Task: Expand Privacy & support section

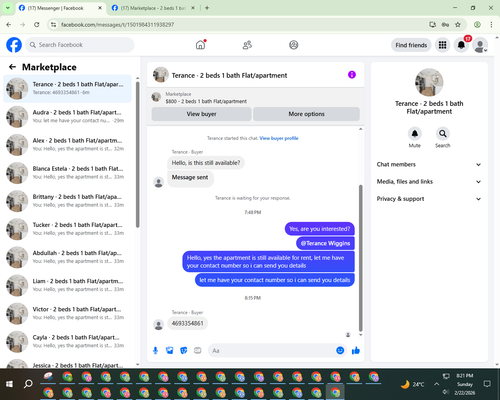Action: coord(429,199)
